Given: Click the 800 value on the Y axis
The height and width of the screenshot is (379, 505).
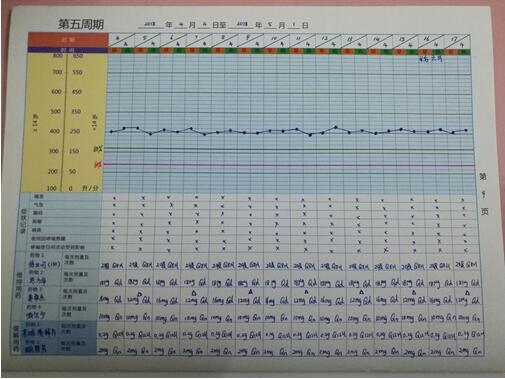Looking at the screenshot, I should pos(58,56).
